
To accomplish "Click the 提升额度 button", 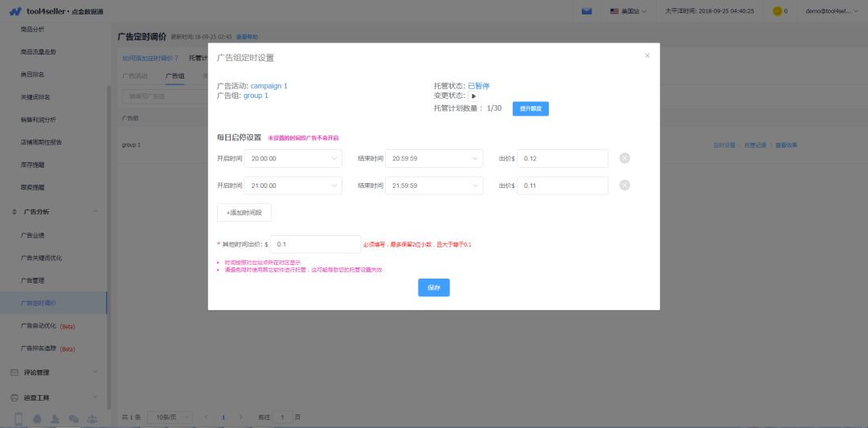I will tap(530, 109).
